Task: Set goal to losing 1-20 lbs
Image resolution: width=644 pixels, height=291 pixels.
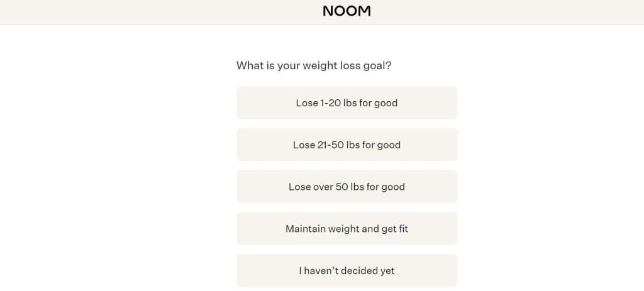Action: [x=347, y=102]
